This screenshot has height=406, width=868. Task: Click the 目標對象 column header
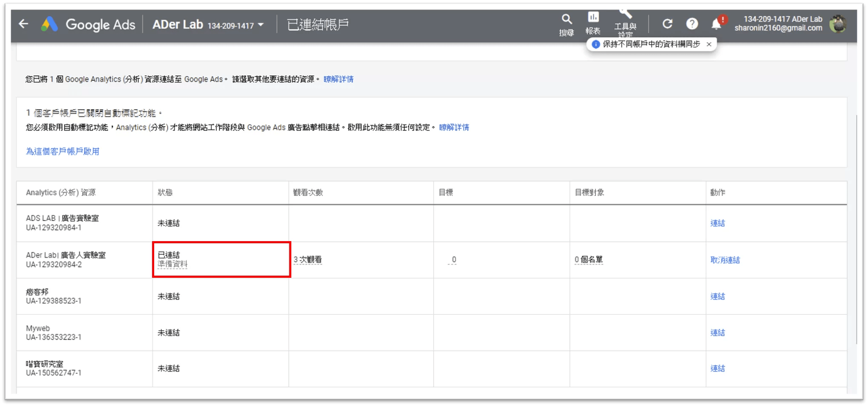point(589,193)
